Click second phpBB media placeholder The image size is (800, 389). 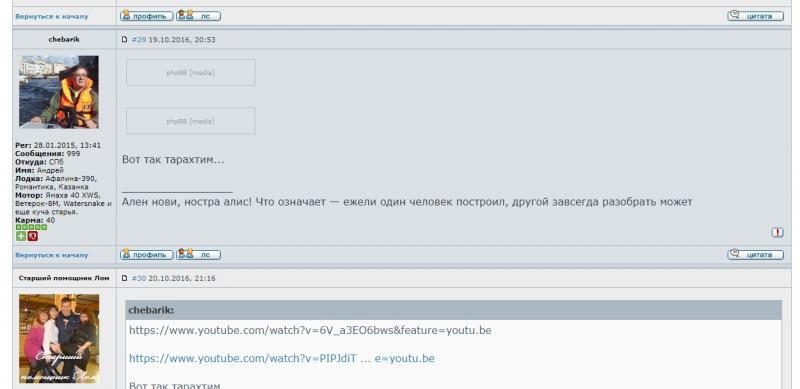point(191,121)
